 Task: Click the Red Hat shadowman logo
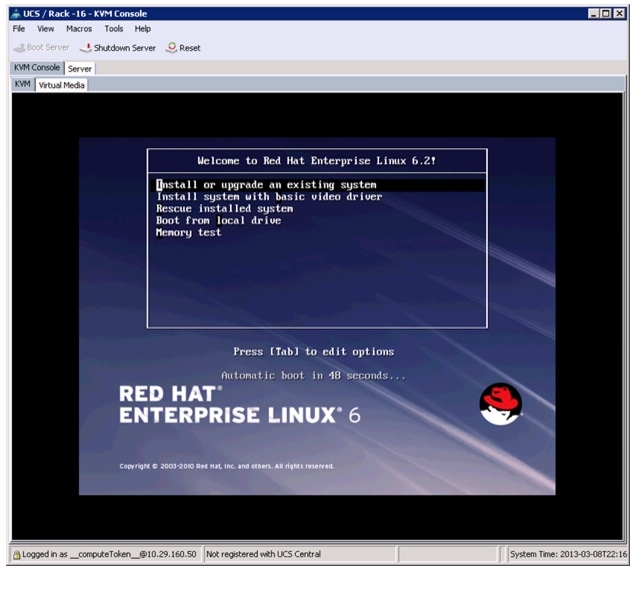click(501, 404)
